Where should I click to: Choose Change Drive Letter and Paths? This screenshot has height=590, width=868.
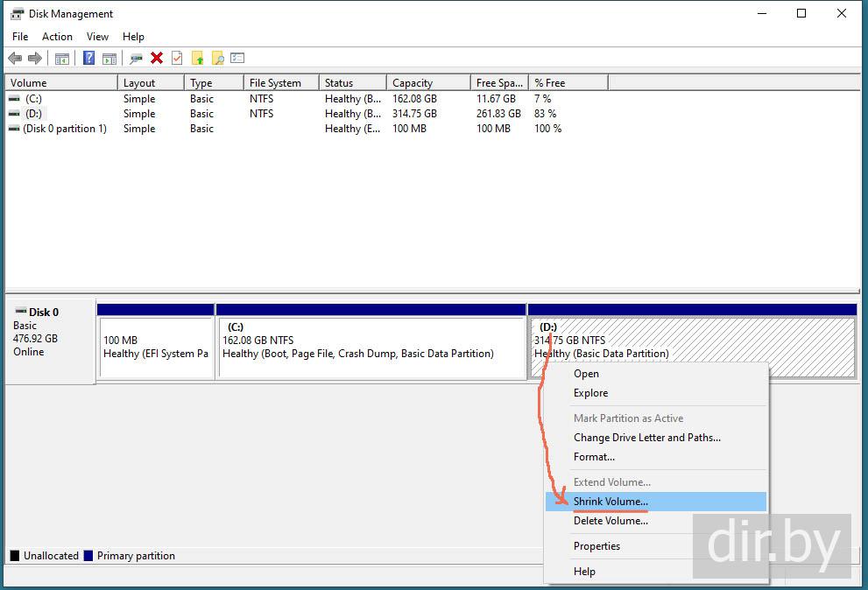pyautogui.click(x=646, y=438)
